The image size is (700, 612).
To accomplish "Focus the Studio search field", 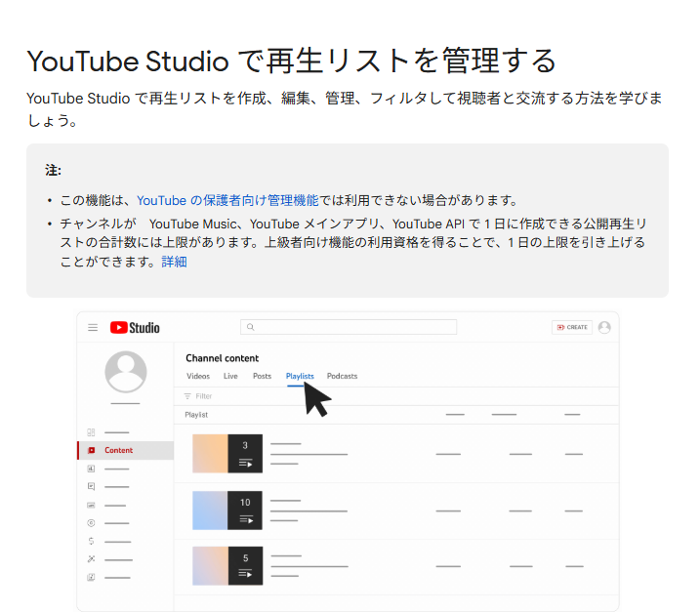I will (349, 327).
